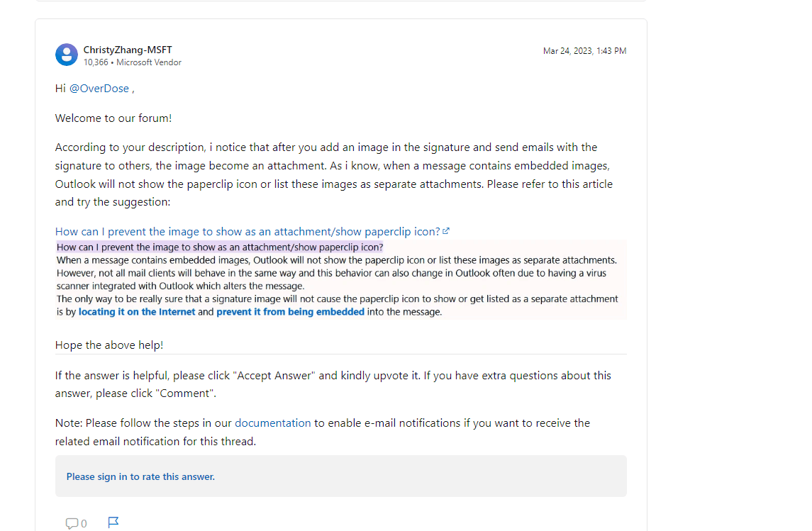Sign in to rate this answer
Image resolution: width=812 pixels, height=531 pixels.
point(140,476)
